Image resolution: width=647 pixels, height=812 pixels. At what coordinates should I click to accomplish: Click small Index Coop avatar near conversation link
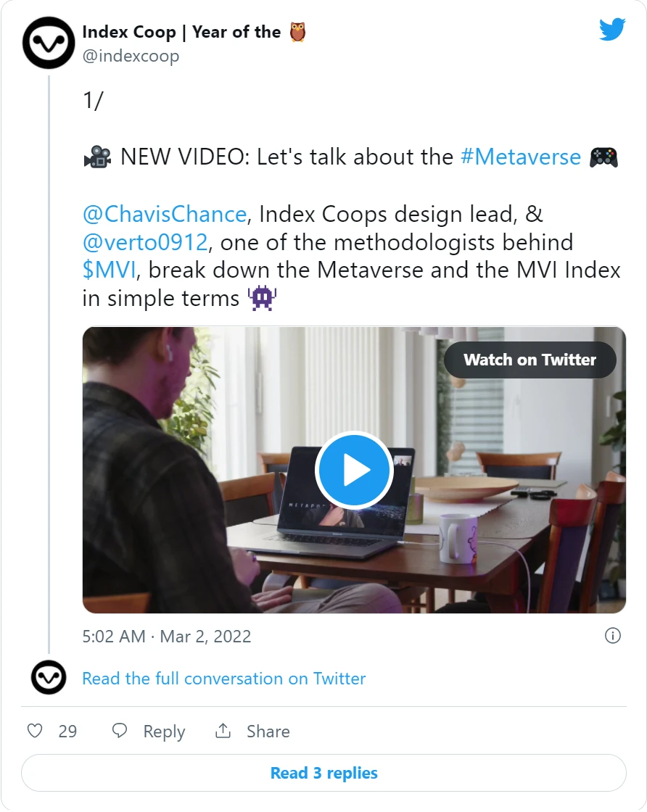click(49, 677)
